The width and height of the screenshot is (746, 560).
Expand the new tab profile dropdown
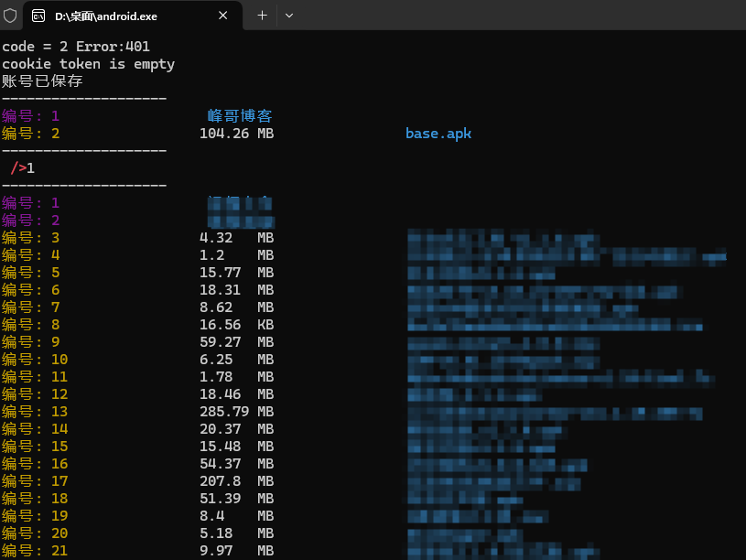tap(289, 16)
